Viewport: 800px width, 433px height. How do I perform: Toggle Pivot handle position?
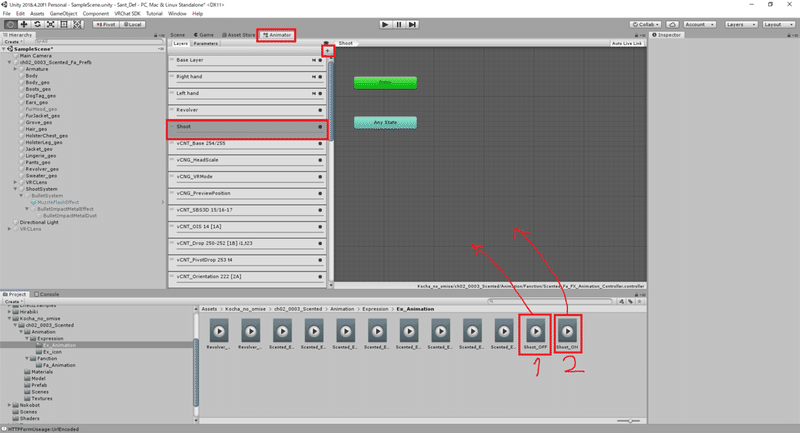pos(106,24)
